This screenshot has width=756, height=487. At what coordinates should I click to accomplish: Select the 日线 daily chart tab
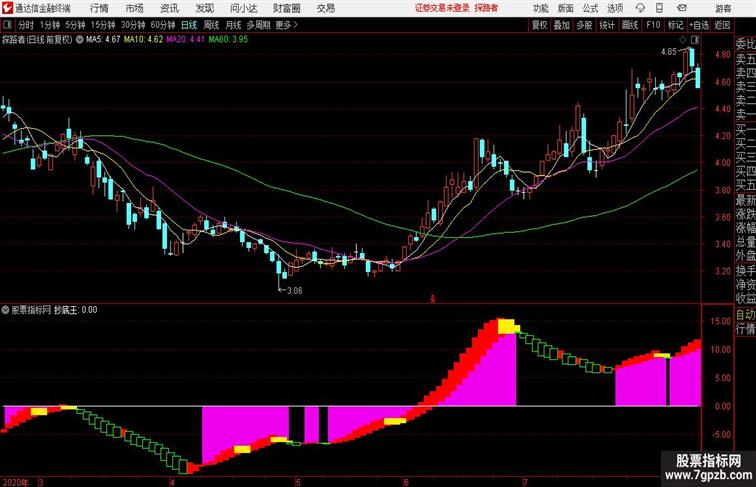(189, 25)
